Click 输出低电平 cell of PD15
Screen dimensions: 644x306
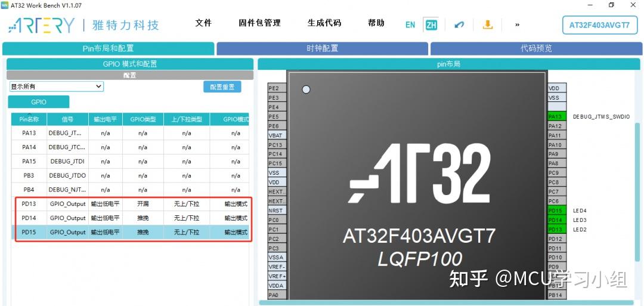tap(106, 232)
